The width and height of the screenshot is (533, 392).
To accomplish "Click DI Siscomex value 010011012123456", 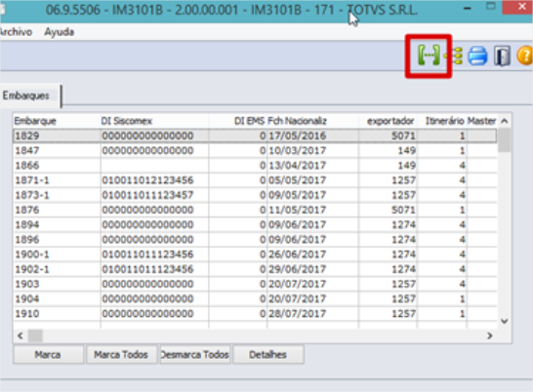I will point(147,180).
